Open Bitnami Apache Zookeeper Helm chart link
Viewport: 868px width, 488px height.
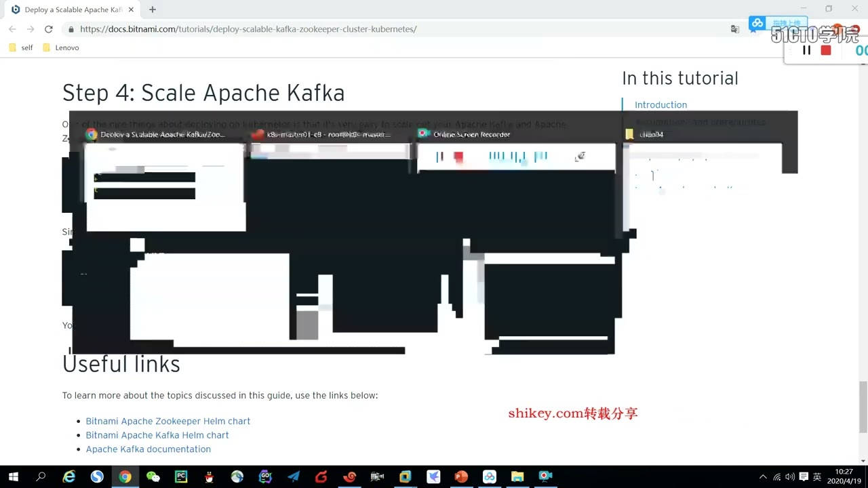(167, 421)
